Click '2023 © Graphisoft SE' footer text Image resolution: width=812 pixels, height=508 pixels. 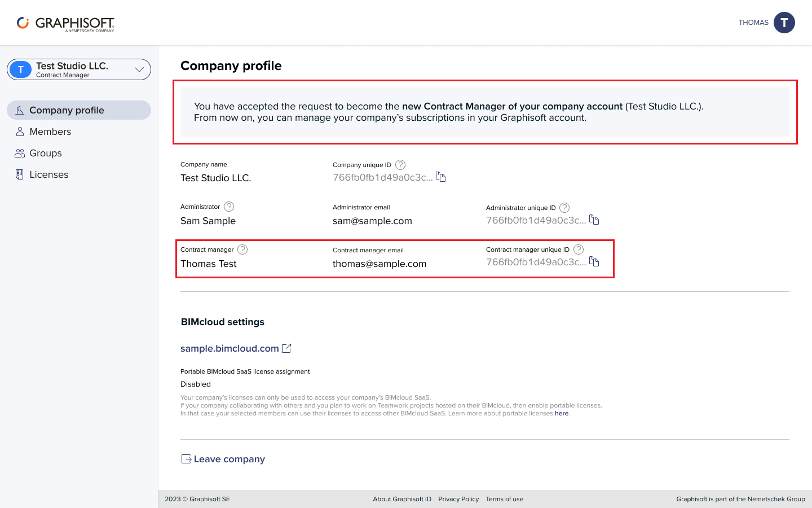point(197,499)
